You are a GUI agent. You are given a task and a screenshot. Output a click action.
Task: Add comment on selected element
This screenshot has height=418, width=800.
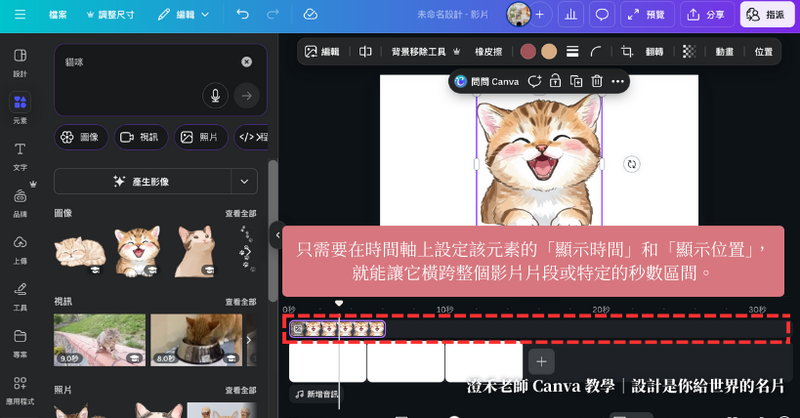coord(534,81)
